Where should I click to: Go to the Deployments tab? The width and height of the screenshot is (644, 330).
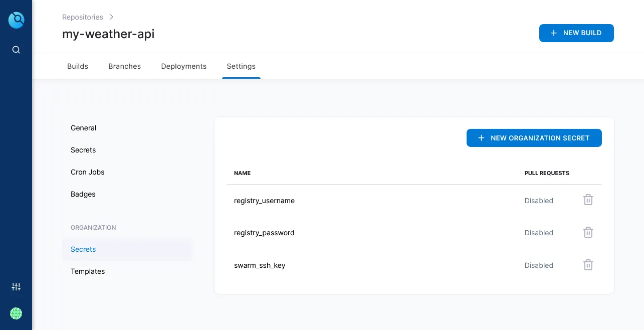[183, 66]
